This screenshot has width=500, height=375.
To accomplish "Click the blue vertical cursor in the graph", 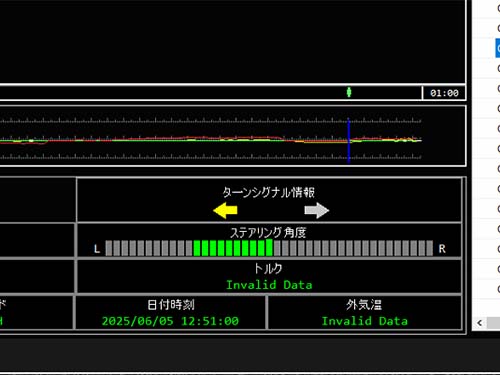I will (x=349, y=140).
